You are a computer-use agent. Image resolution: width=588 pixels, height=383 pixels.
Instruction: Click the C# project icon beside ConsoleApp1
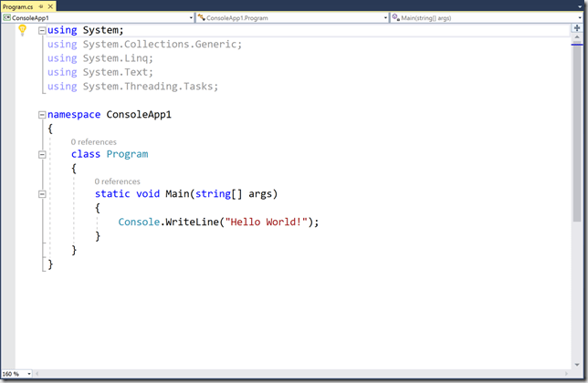click(7, 17)
